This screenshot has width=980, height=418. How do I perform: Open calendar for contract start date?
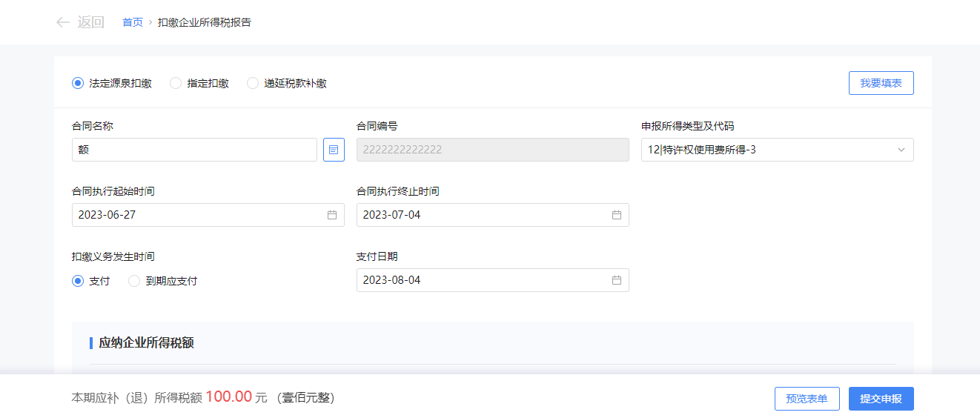click(x=332, y=215)
